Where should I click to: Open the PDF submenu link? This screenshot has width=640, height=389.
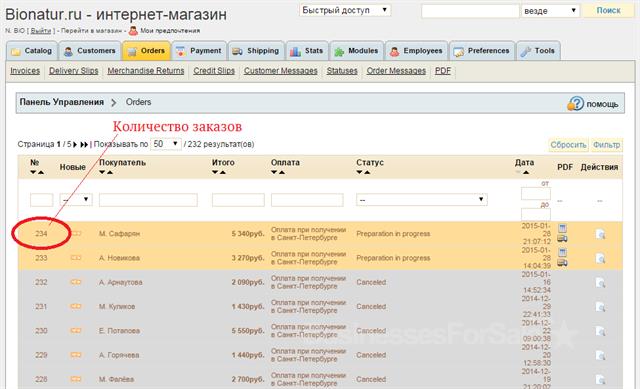[443, 71]
